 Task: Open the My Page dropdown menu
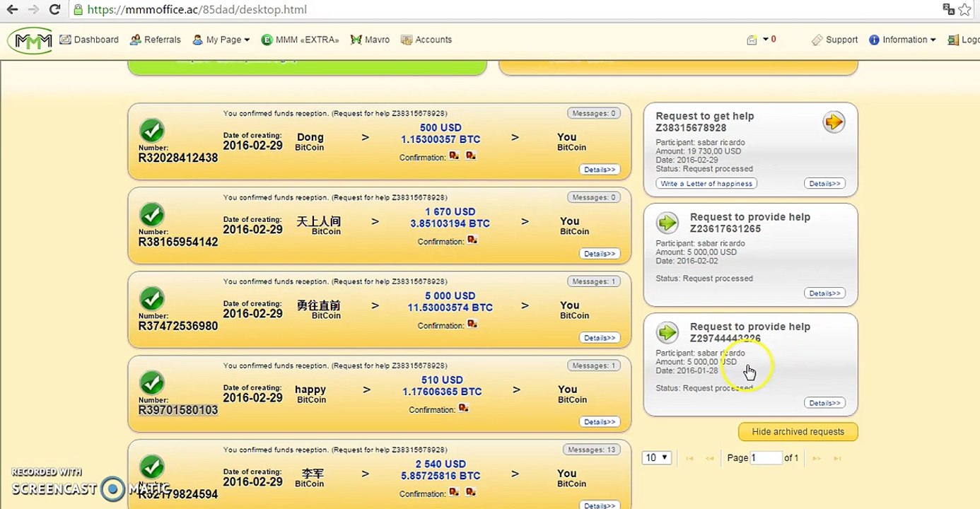click(x=221, y=40)
